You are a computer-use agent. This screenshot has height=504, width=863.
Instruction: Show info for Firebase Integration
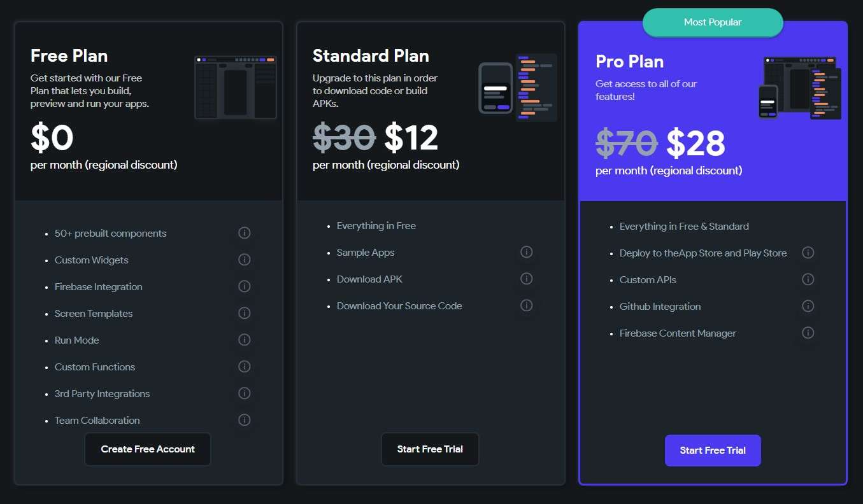click(244, 286)
